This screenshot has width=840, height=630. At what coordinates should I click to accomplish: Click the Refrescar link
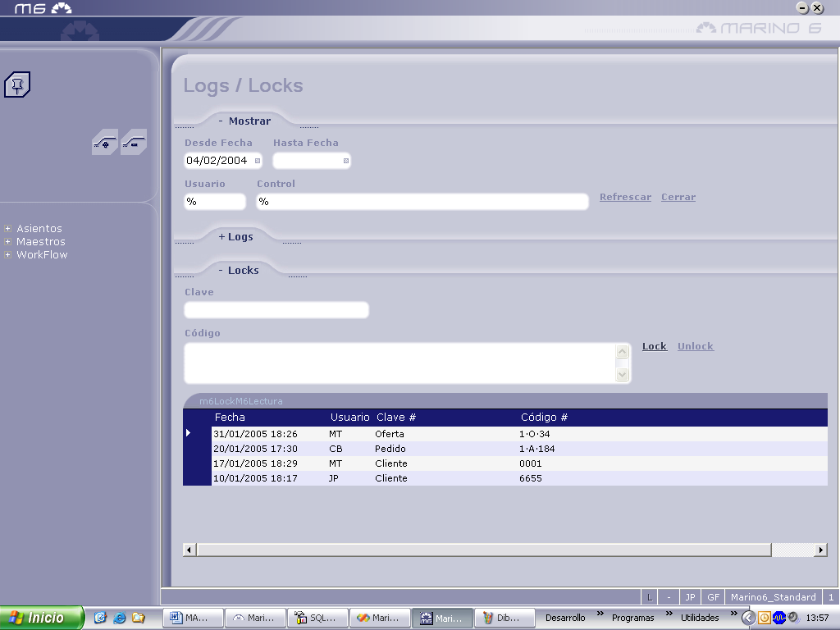point(625,198)
